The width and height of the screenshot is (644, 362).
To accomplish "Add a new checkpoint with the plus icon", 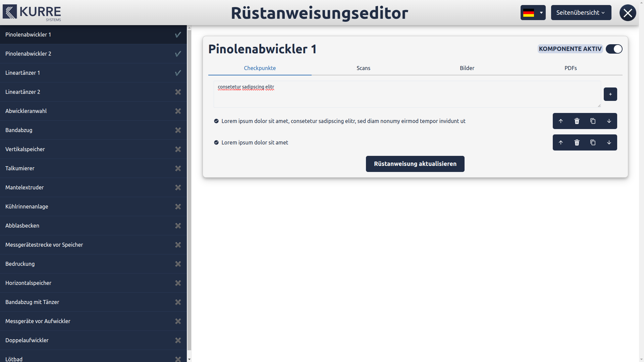I will pyautogui.click(x=610, y=94).
